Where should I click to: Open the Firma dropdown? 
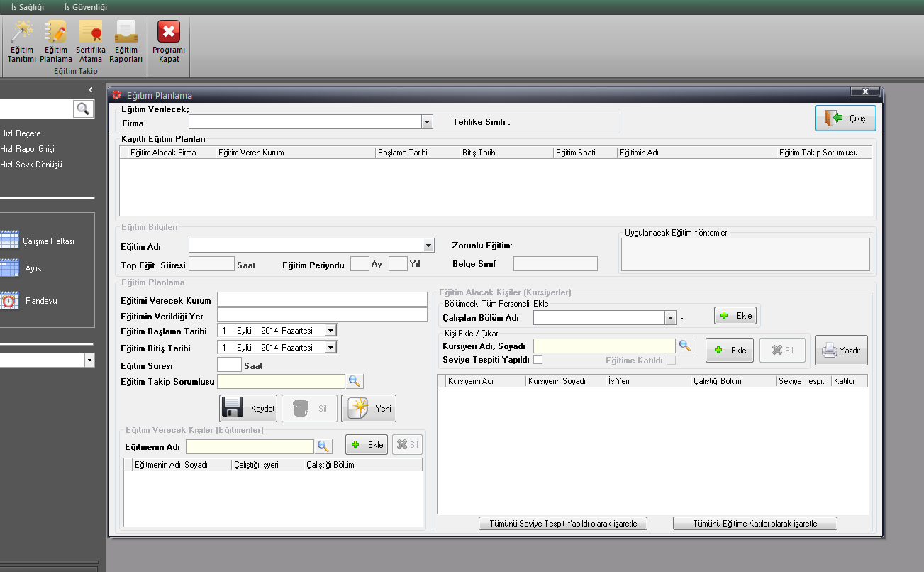click(x=427, y=122)
